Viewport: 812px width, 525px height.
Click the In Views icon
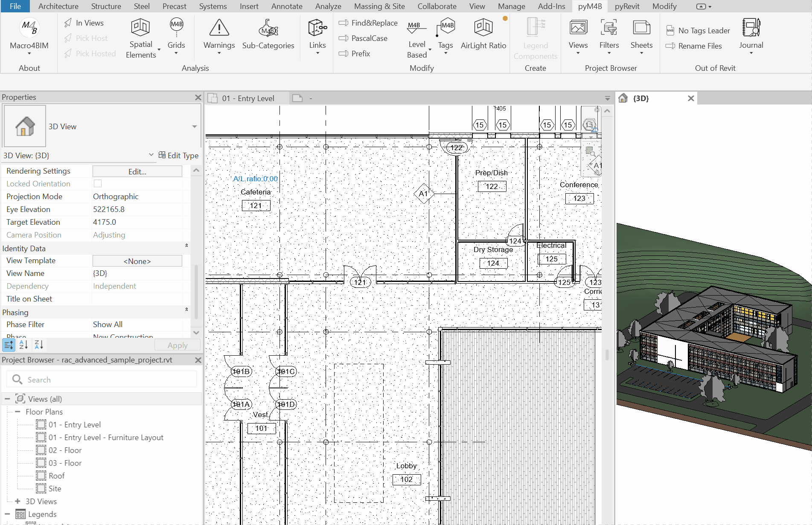pyautogui.click(x=68, y=23)
